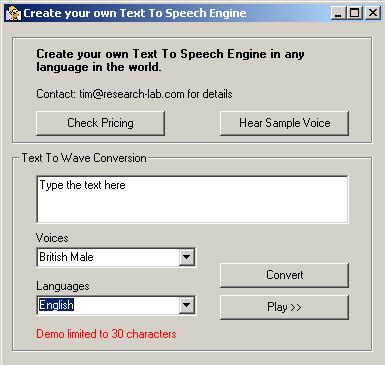Screen dimensions: 385x365
Task: Minimize the Text To Speech window
Action: (339, 13)
